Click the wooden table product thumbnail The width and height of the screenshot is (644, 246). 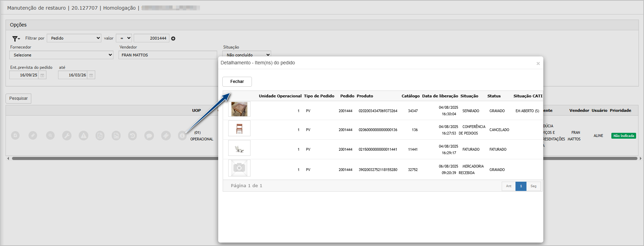[239, 109]
